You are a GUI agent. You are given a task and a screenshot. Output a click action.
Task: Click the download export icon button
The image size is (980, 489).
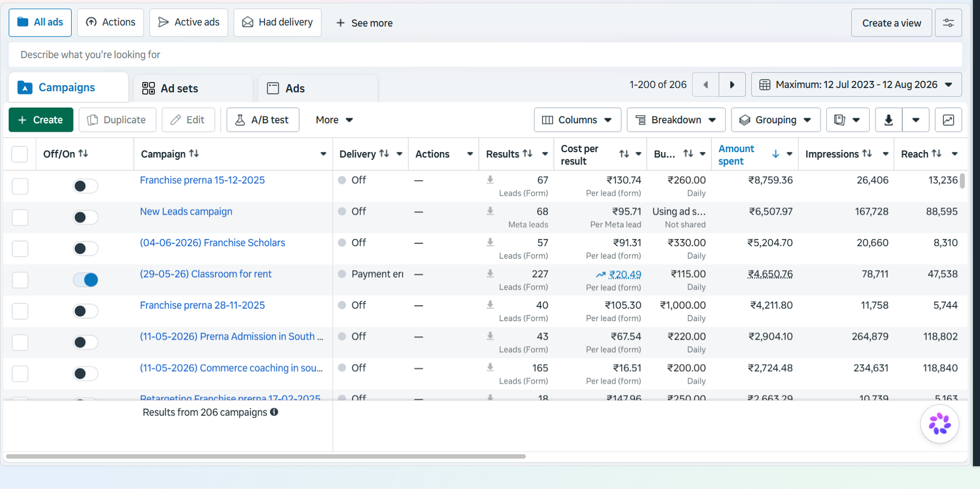[888, 120]
